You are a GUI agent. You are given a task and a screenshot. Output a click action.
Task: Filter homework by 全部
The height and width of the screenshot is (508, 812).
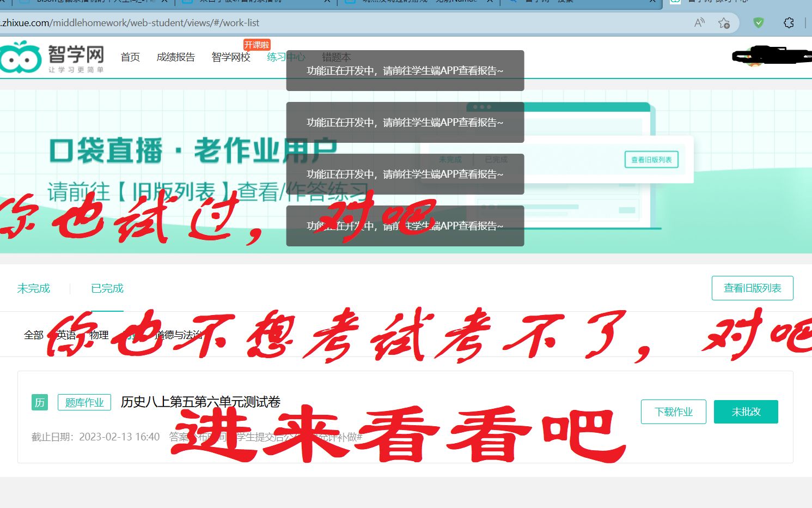point(34,335)
